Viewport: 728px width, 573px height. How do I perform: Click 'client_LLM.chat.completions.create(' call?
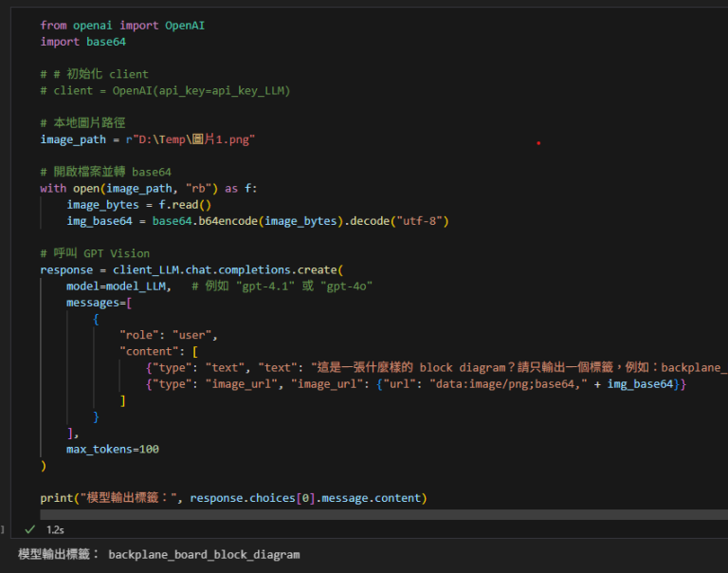[227, 270]
